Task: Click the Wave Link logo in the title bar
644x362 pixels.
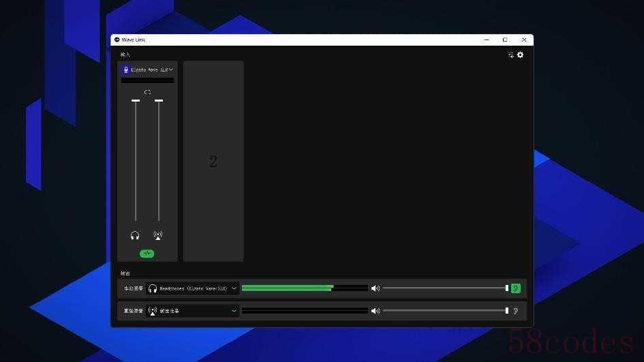Action: pos(117,40)
